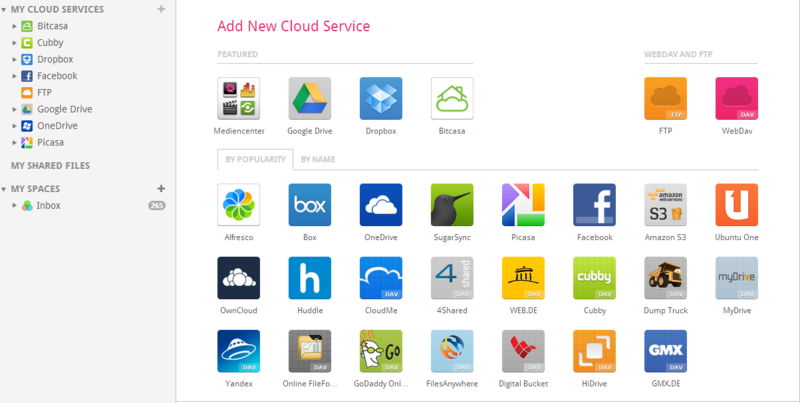
Task: Add the Facebook service tile in the grid
Action: [594, 205]
